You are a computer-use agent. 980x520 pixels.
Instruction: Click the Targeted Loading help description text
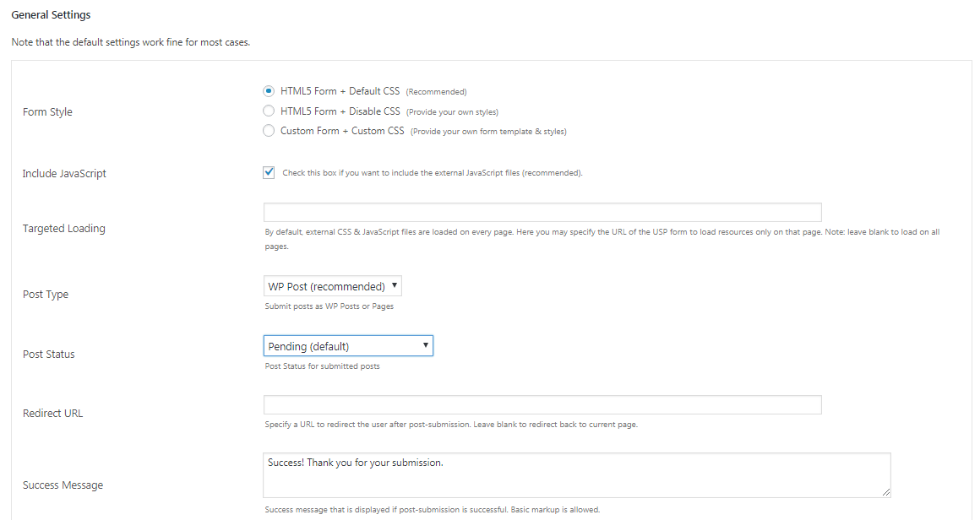(602, 239)
